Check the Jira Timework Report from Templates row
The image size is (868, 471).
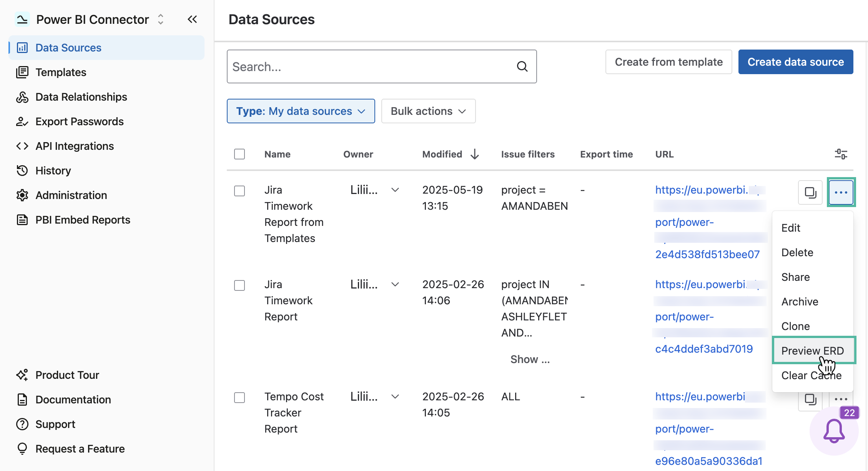239,191
